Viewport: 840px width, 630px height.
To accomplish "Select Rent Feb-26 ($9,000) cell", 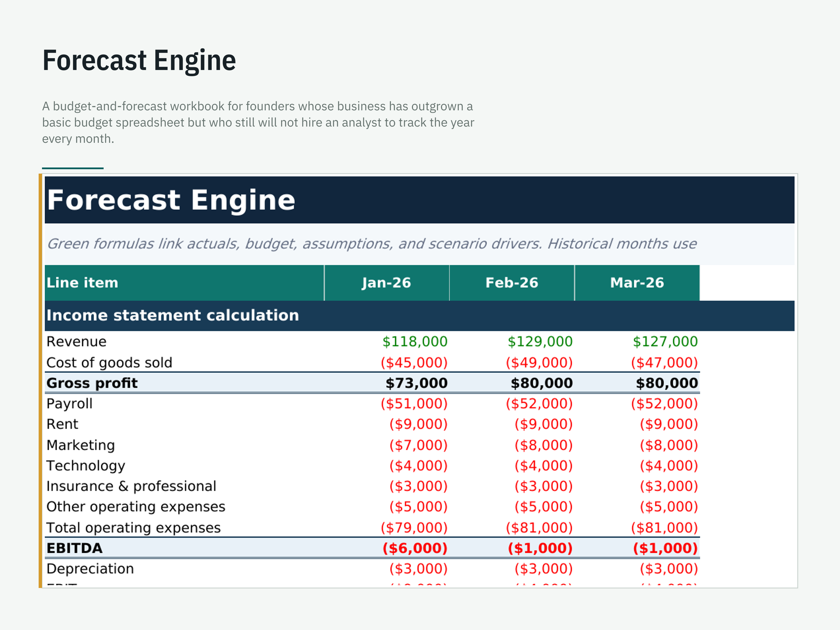I will point(544,424).
